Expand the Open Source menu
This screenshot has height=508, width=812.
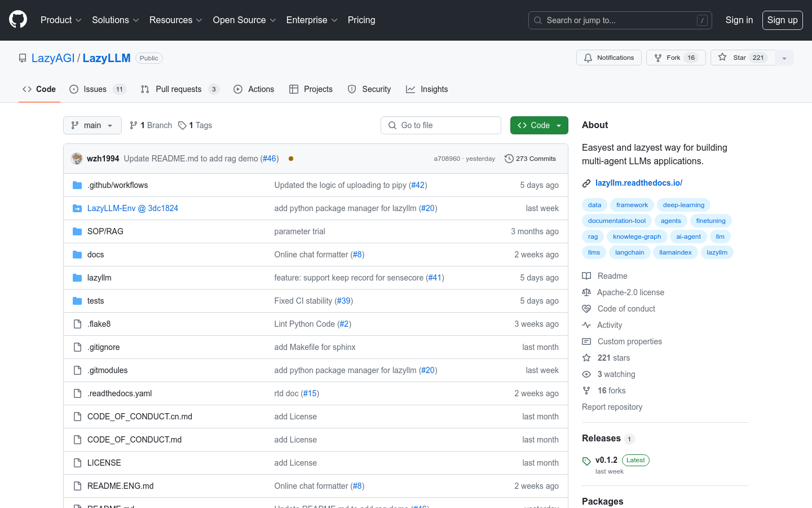244,20
